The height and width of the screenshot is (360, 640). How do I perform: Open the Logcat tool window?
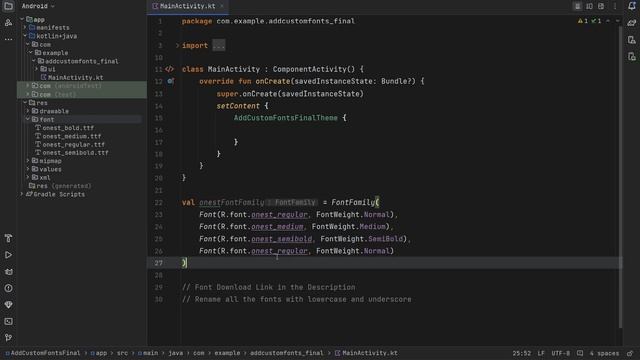[8, 272]
